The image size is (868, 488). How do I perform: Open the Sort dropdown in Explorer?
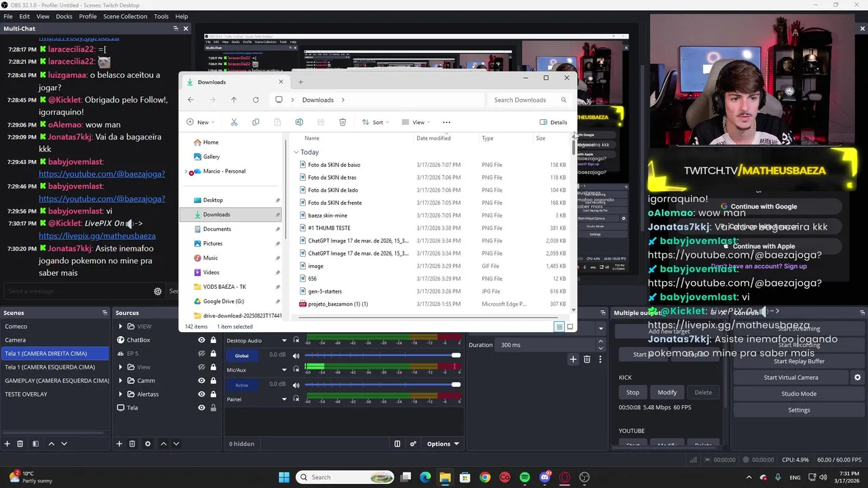point(376,122)
